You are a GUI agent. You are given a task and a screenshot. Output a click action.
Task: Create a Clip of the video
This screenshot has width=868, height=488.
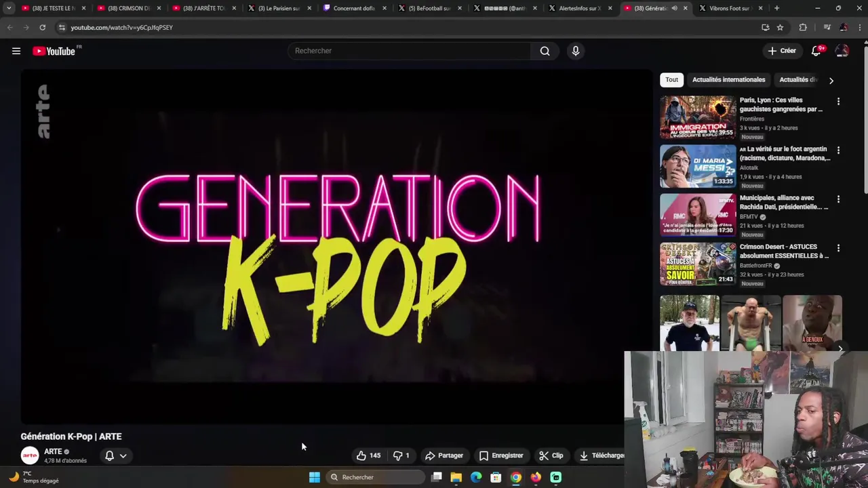(x=551, y=455)
